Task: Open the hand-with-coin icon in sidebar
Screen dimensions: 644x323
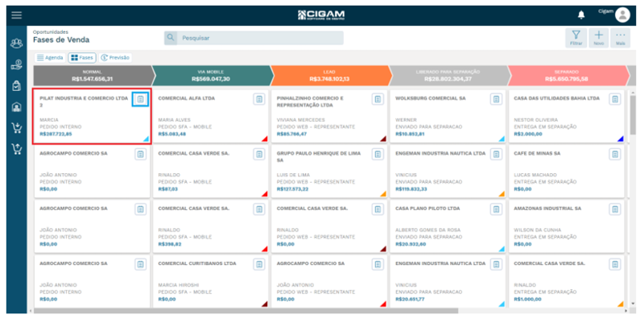Action: [x=16, y=64]
